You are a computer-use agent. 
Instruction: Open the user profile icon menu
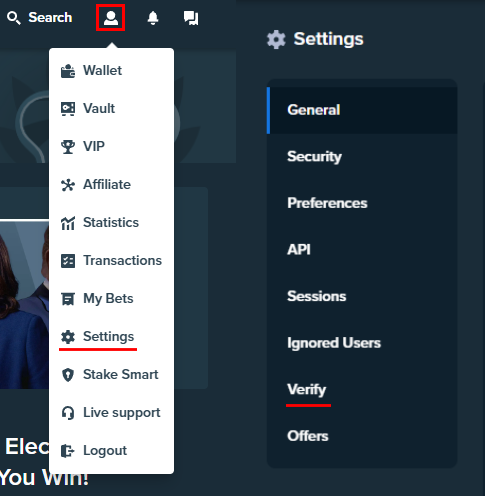click(111, 18)
